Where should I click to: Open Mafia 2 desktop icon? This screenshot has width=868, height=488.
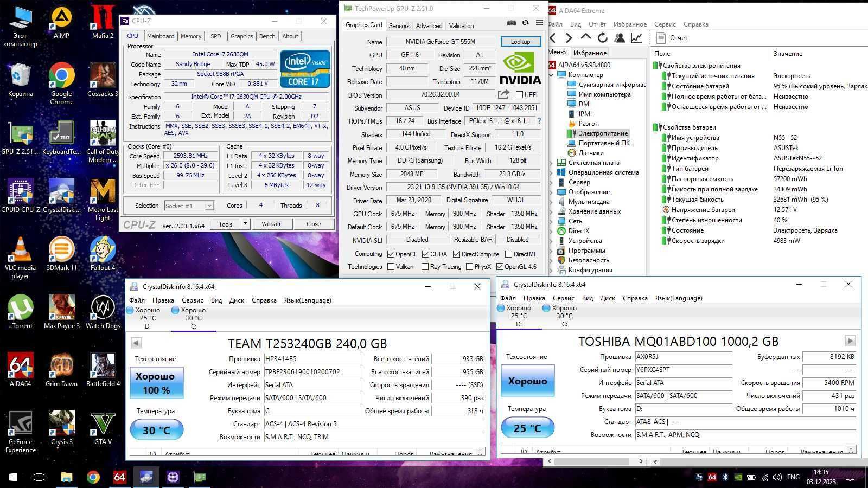pyautogui.click(x=103, y=22)
